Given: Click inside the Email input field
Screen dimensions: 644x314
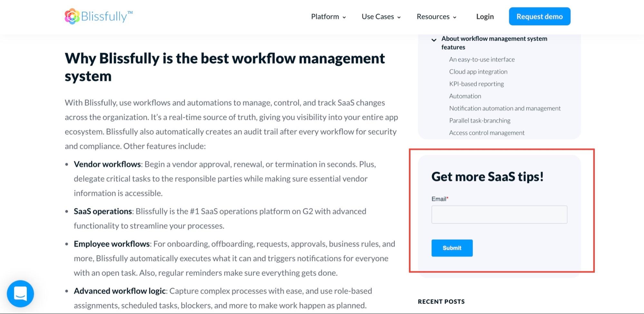Looking at the screenshot, I should coord(499,214).
